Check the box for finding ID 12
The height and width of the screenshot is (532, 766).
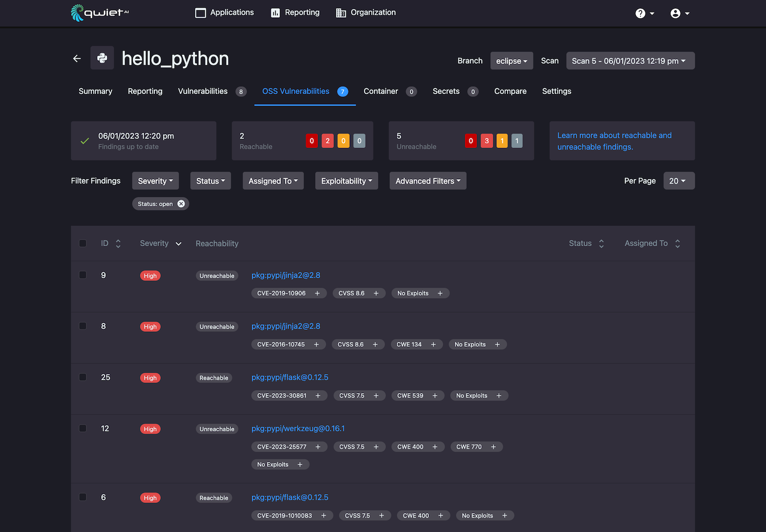click(83, 428)
